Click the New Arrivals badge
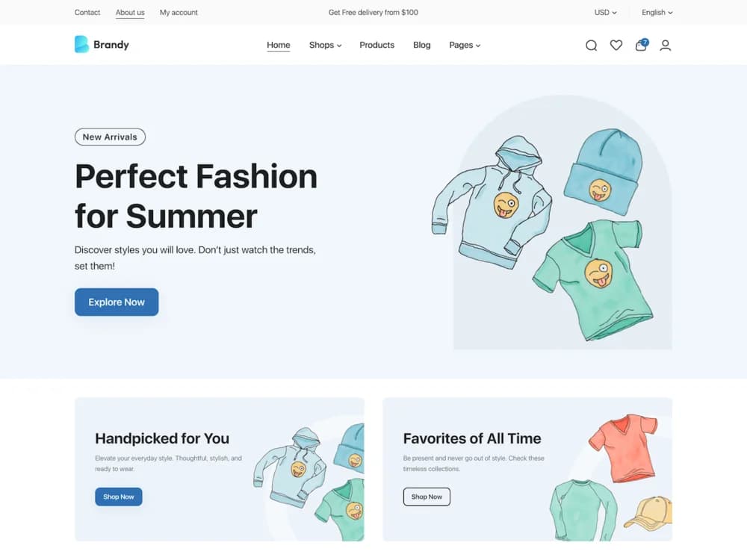This screenshot has width=747, height=560. click(x=110, y=137)
